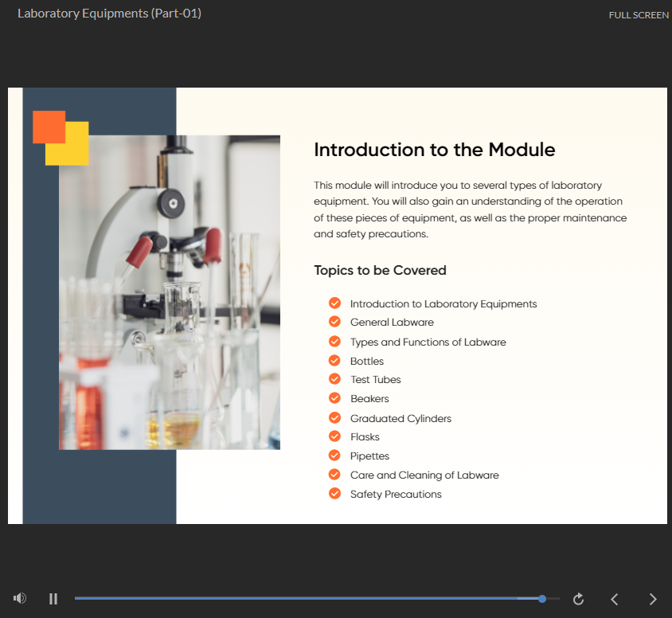Go to the previous slide arrow
Image resolution: width=672 pixels, height=618 pixels.
point(615,599)
